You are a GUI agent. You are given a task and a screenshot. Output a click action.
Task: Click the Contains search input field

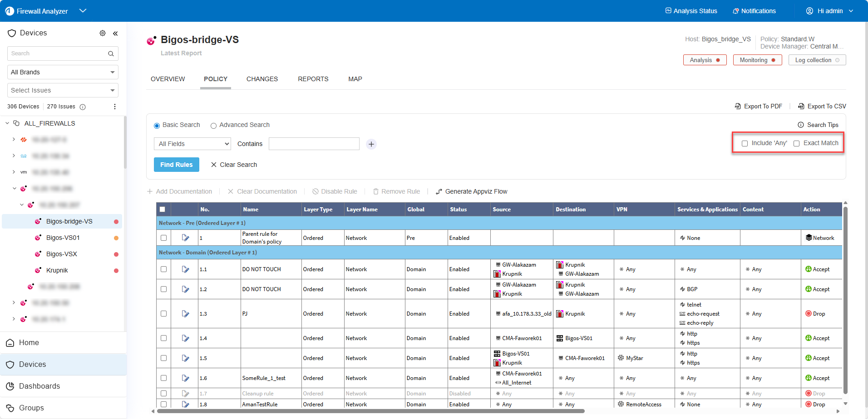314,144
